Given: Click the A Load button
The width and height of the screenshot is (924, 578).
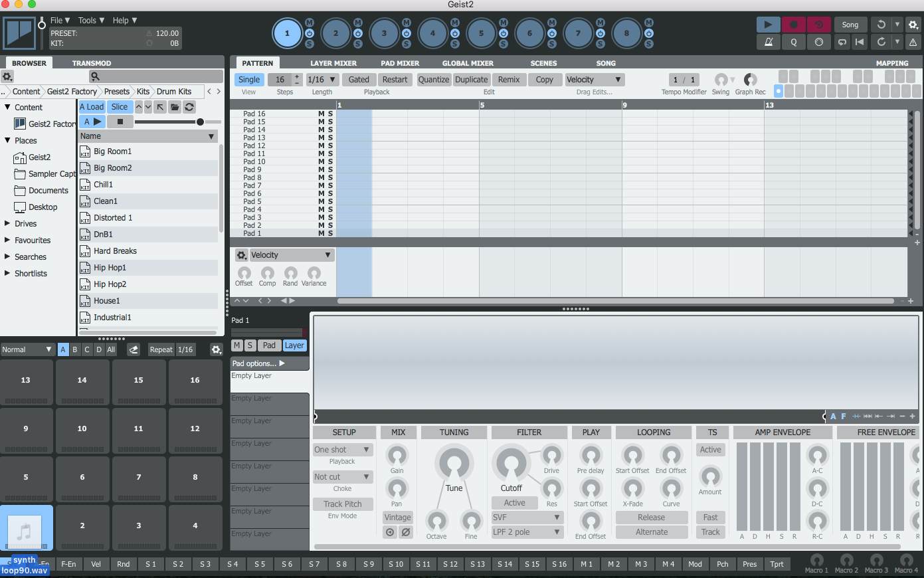Looking at the screenshot, I should coord(92,107).
